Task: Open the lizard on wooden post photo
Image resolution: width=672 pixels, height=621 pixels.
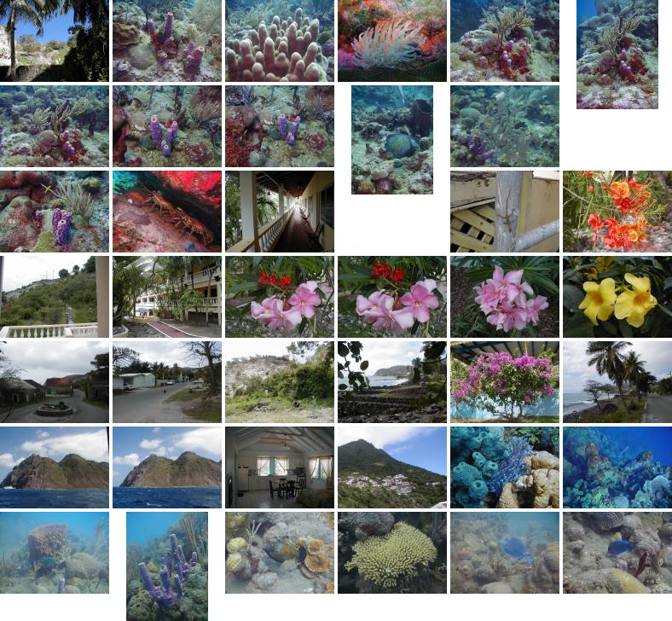Action: (505, 212)
